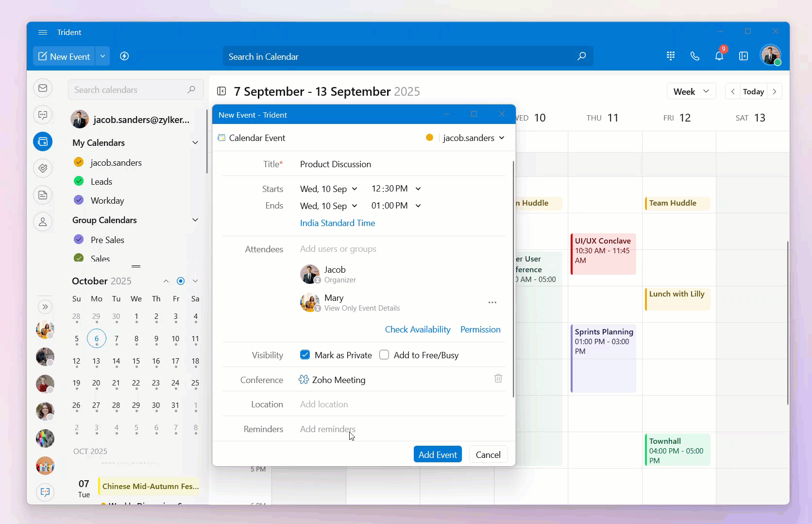
Task: Click the Today button
Action: (753, 91)
